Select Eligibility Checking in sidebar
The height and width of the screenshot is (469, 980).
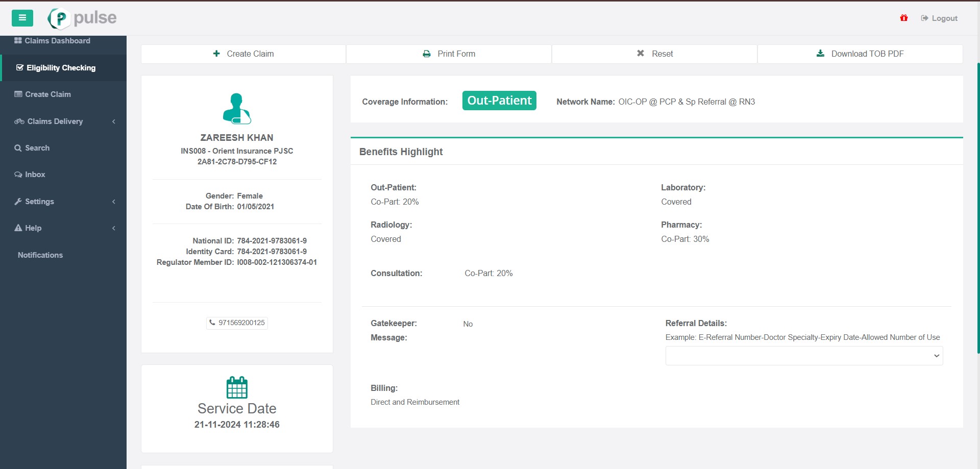coord(61,68)
